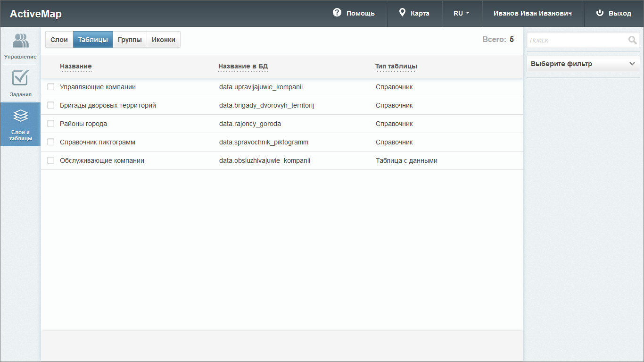Tick checkbox for Управляющие компании
644x362 pixels.
(51, 87)
